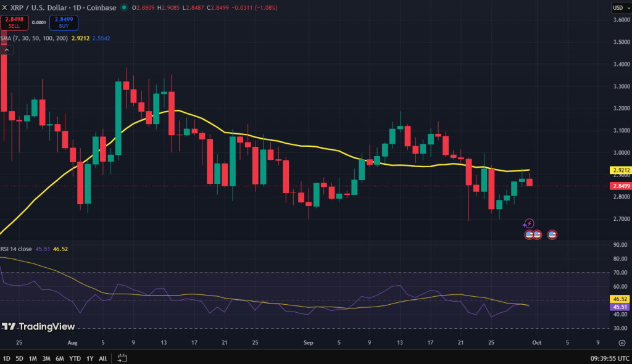
Task: Switch to the 3M time range
Action: [x=46, y=358]
